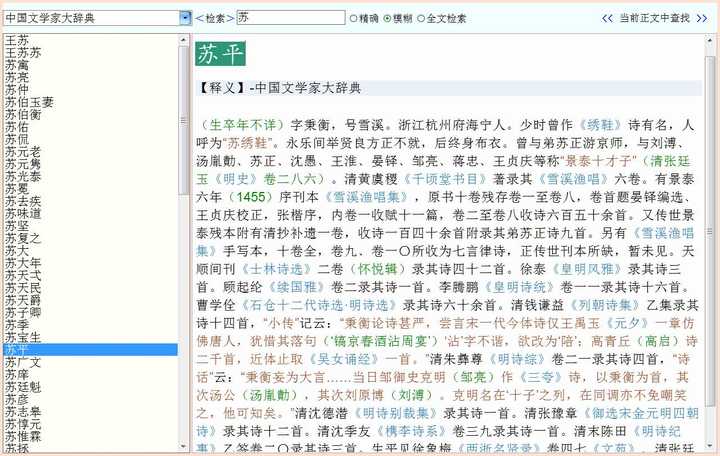Screen dimensions: 720x456
Task: Select 苏彦 in the entry list
Action: point(17,400)
